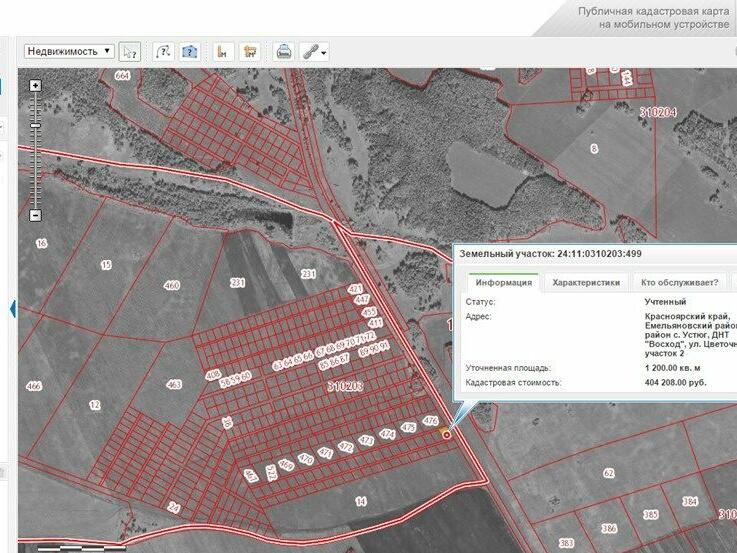The image size is (737, 553).
Task: Zoom out with the minus button
Action: [35, 216]
